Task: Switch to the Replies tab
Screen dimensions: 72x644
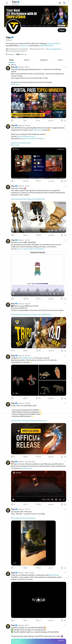Action: pos(27,60)
